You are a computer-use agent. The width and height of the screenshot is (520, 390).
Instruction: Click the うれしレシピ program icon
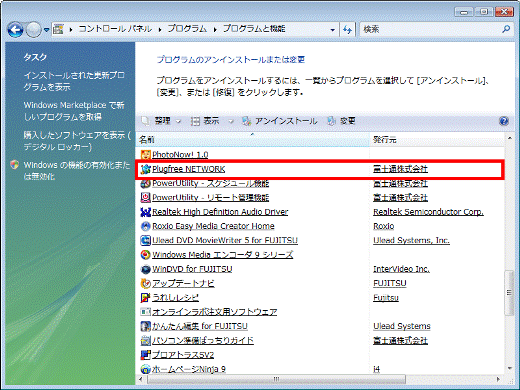[145, 297]
